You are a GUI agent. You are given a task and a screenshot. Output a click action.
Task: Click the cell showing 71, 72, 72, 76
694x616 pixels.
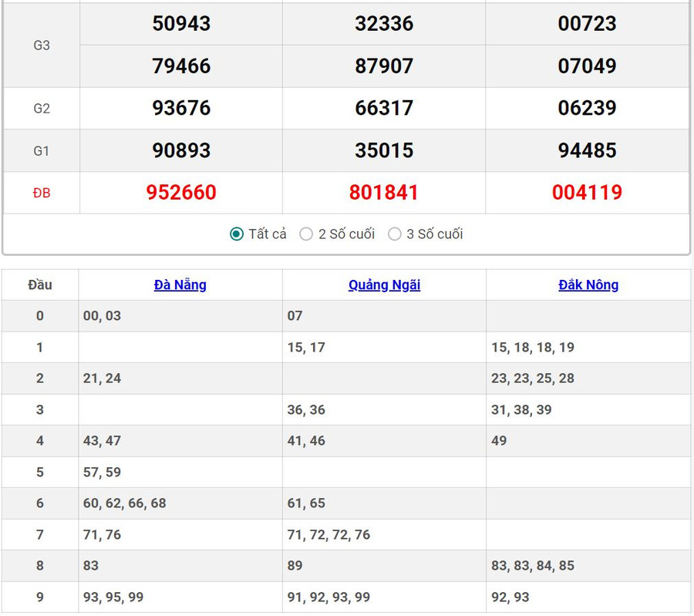pos(328,535)
